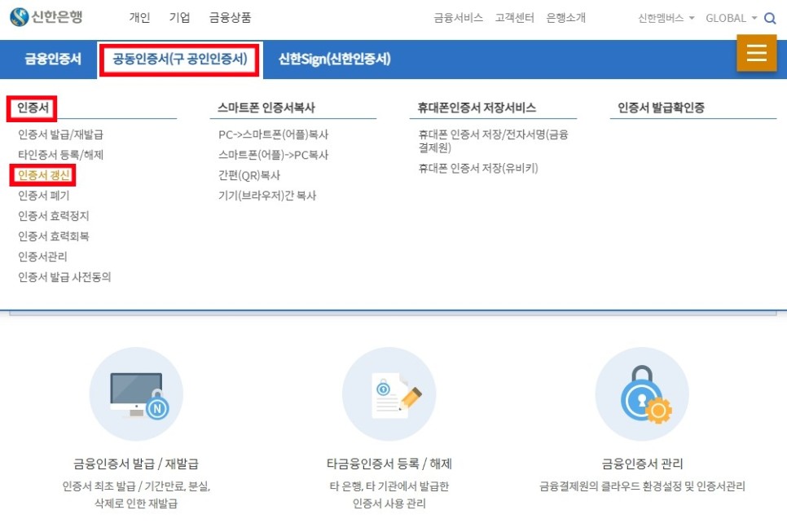
Task: Expand the 신한멤버스 dropdown
Action: pyautogui.click(x=666, y=18)
